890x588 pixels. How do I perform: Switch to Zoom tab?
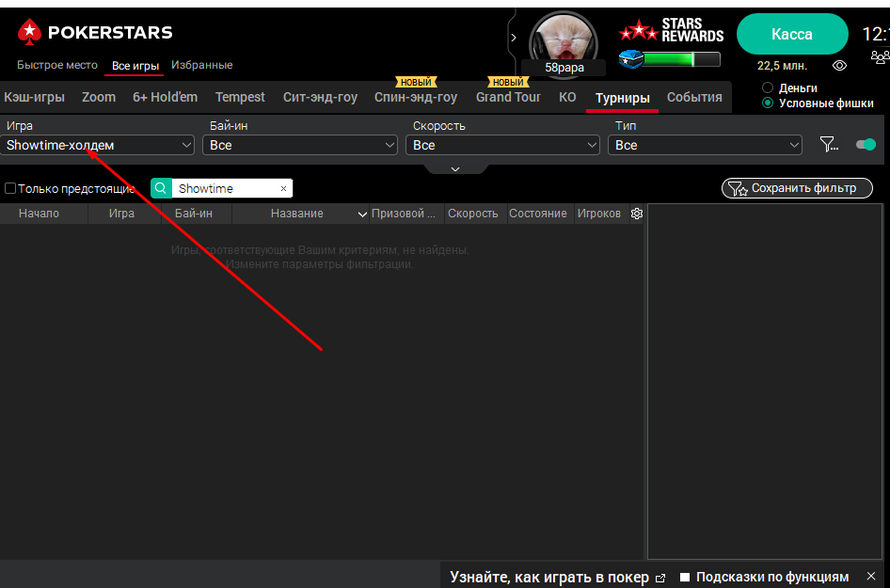99,97
